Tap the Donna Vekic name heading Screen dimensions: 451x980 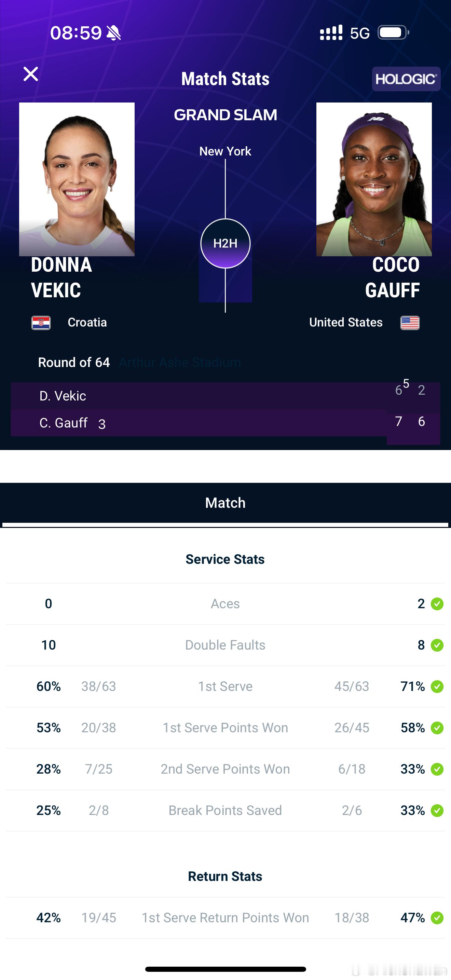coord(61,277)
